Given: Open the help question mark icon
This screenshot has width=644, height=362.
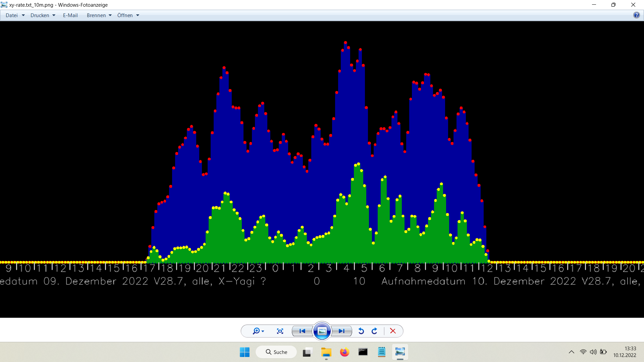Looking at the screenshot, I should 636,15.
